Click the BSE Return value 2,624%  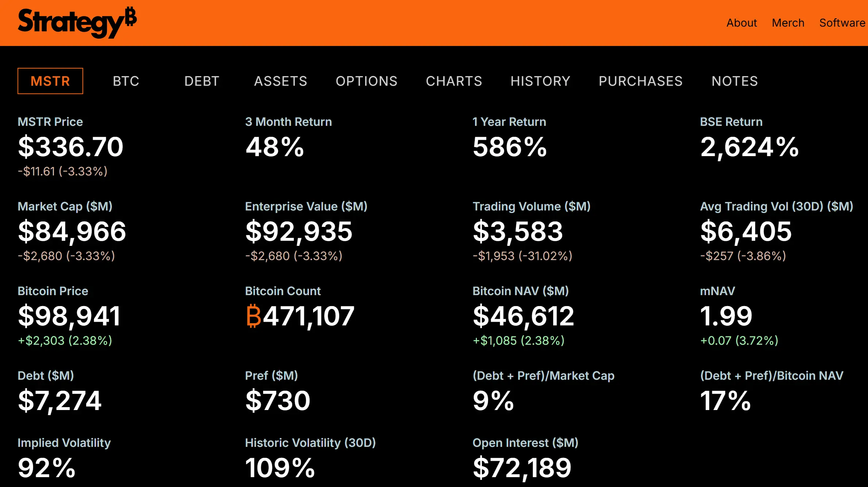[x=749, y=147]
